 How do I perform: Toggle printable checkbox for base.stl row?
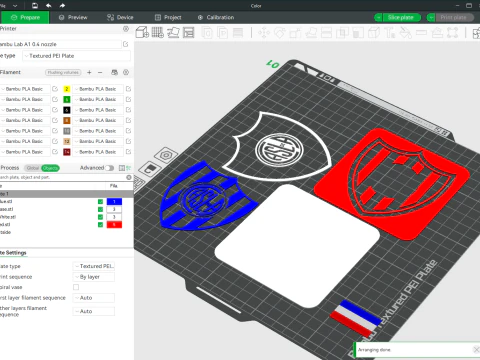[100, 209]
